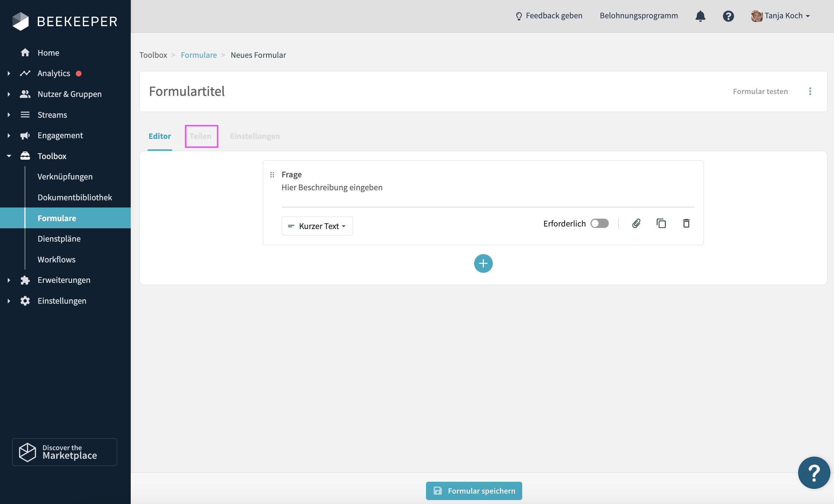
Task: Open Dienstpläne in the sidebar
Action: (59, 239)
